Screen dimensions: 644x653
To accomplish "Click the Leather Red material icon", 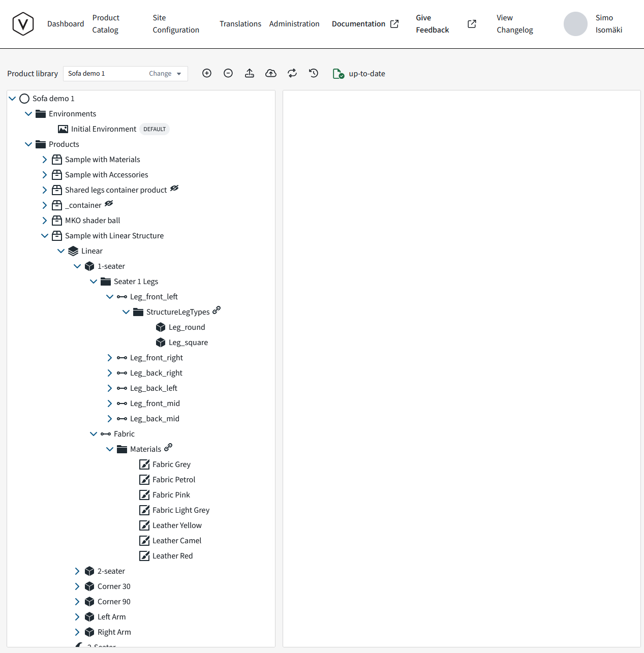I will [144, 556].
